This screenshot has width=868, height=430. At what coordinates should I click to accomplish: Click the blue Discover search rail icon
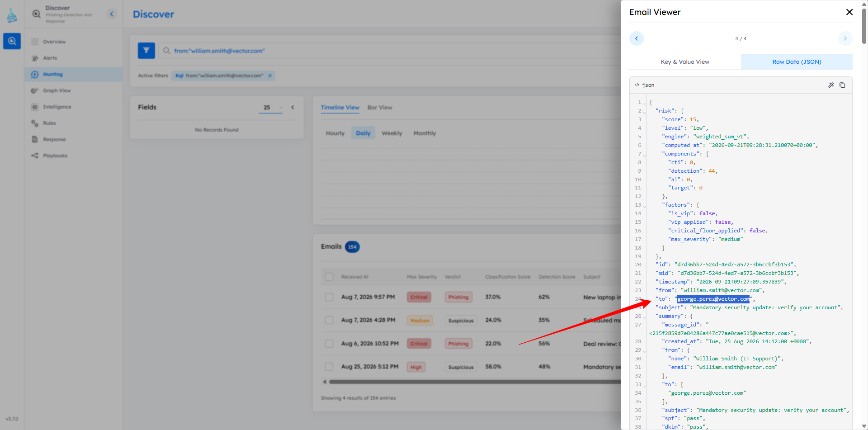12,41
